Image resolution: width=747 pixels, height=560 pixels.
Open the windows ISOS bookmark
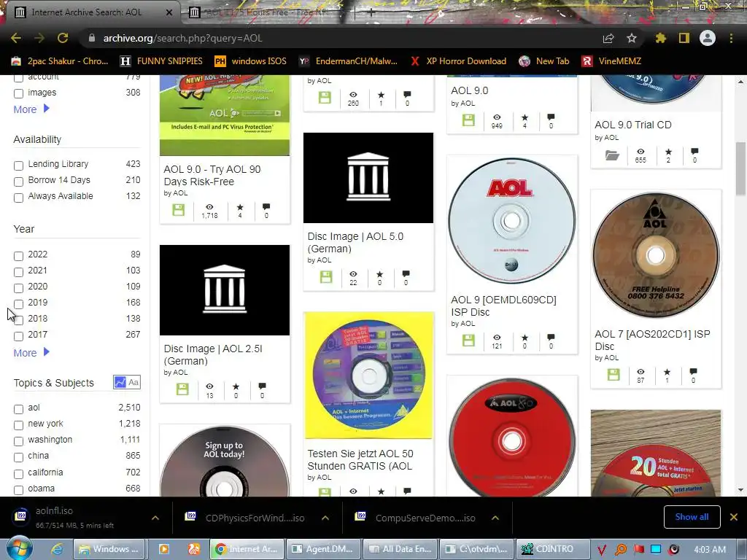[x=251, y=61]
